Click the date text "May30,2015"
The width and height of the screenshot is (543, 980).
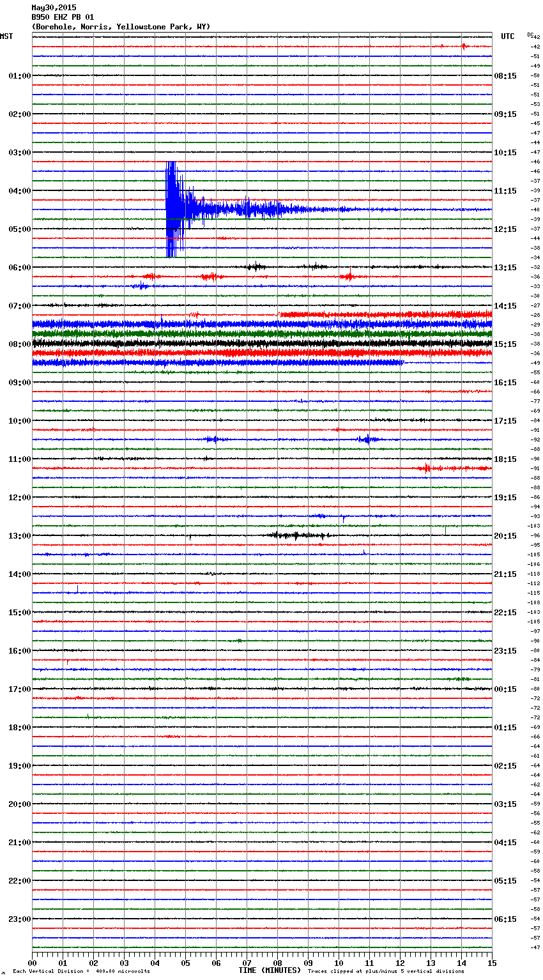(x=54, y=8)
